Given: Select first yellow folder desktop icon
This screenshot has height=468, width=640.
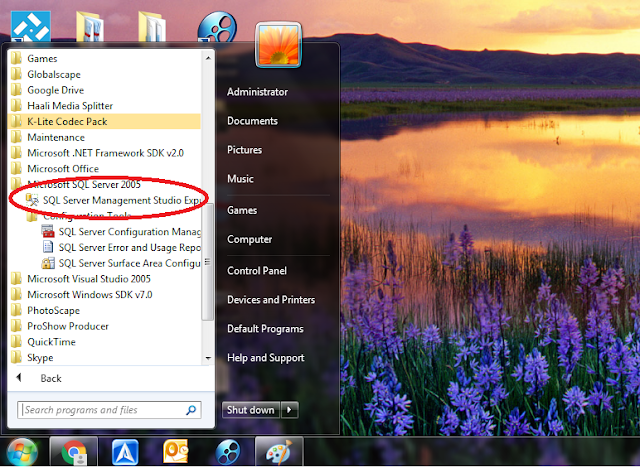Looking at the screenshot, I should point(89,26).
